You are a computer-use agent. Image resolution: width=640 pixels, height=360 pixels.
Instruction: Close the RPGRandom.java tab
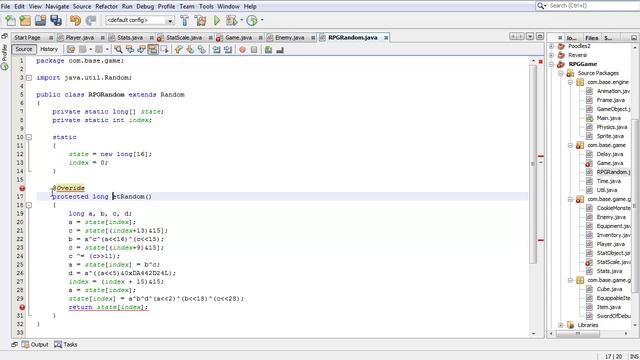386,38
